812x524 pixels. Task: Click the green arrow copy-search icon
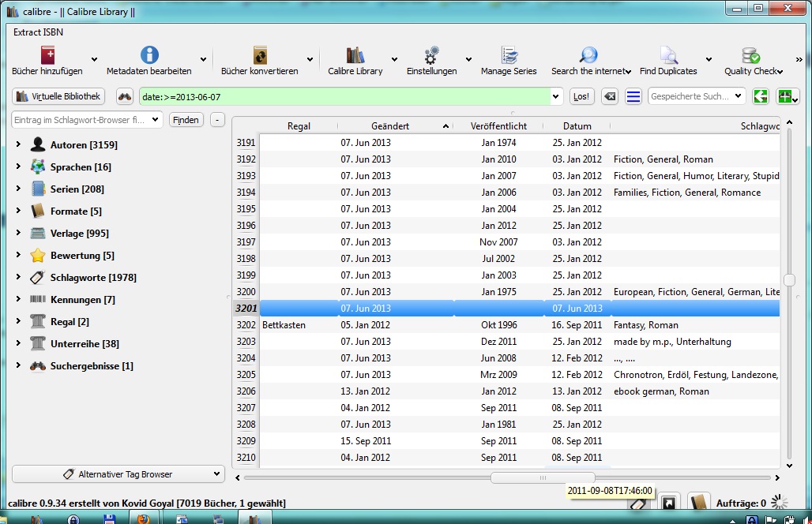760,96
